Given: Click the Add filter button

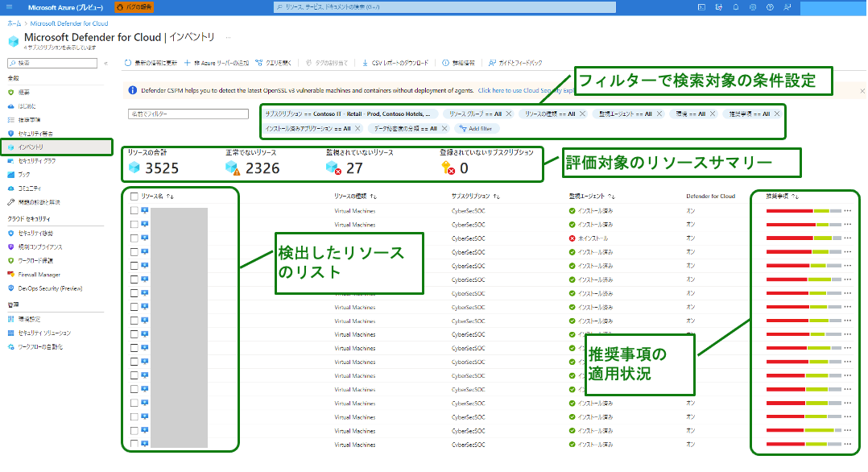Looking at the screenshot, I should coord(477,128).
